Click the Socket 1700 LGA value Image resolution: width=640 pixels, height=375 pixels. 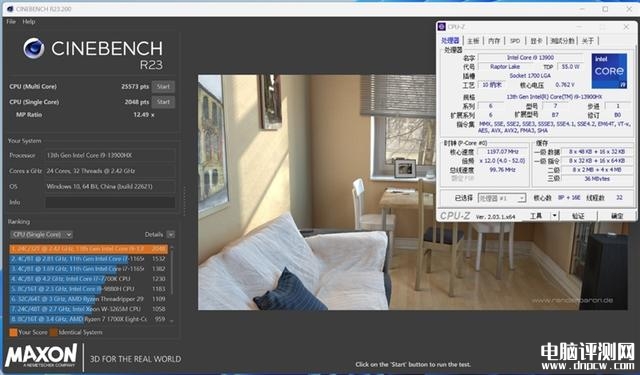(530, 76)
